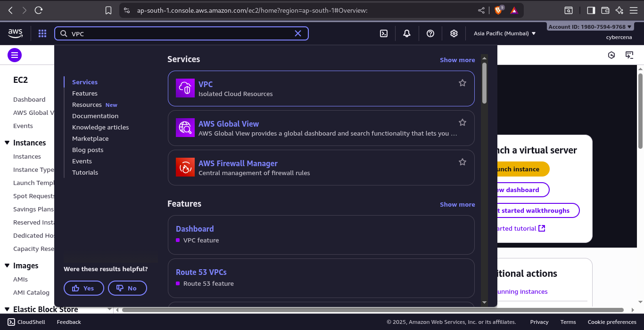Open the Terms footer link

click(568, 322)
